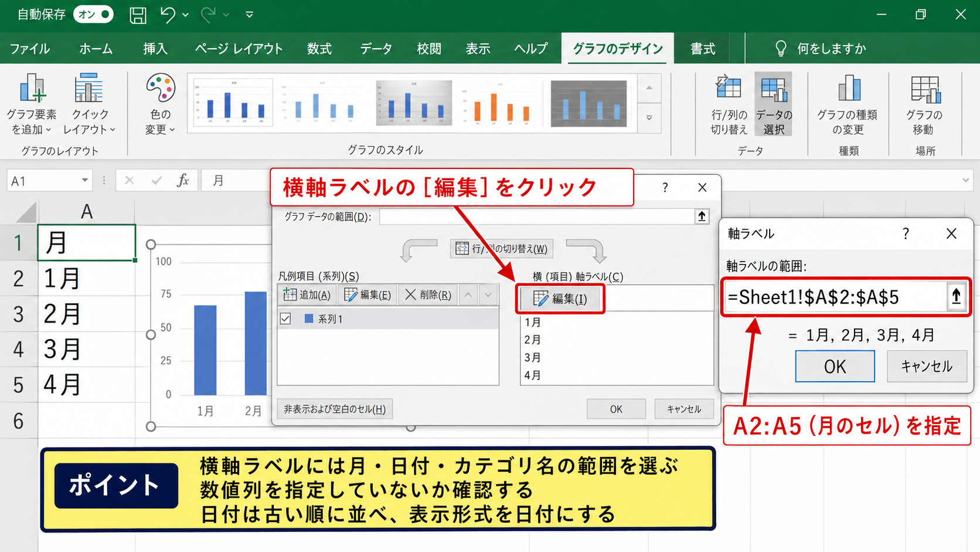980x552 pixels.
Task: Select the dark background chart style thumbnail
Action: (x=588, y=104)
